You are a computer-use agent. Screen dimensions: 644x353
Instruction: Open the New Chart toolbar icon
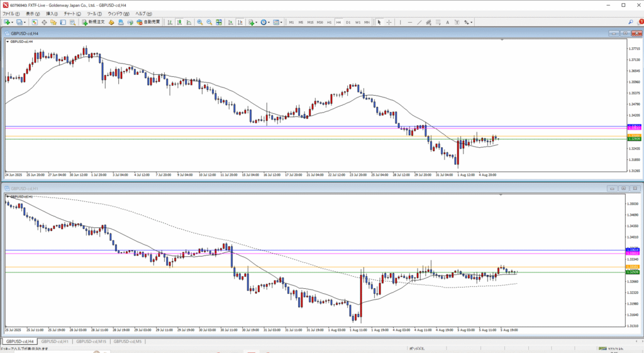7,22
